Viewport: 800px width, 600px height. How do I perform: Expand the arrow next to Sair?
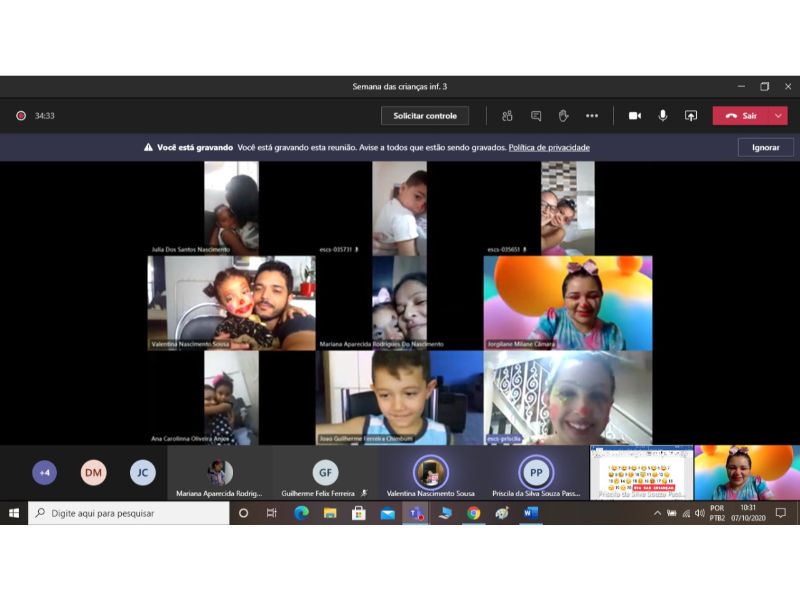point(777,116)
